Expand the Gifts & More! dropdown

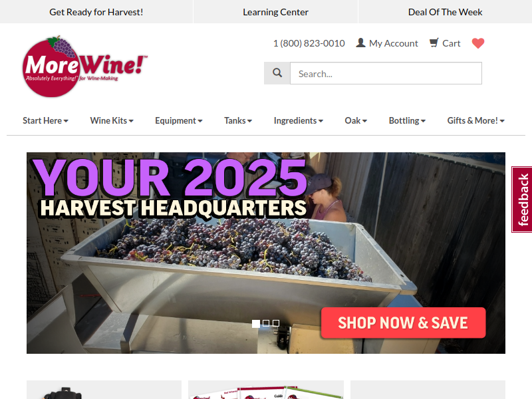tap(475, 121)
